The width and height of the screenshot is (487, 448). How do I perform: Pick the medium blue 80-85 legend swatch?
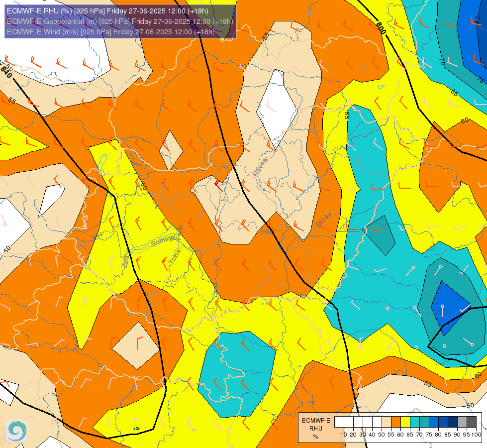pos(443,422)
